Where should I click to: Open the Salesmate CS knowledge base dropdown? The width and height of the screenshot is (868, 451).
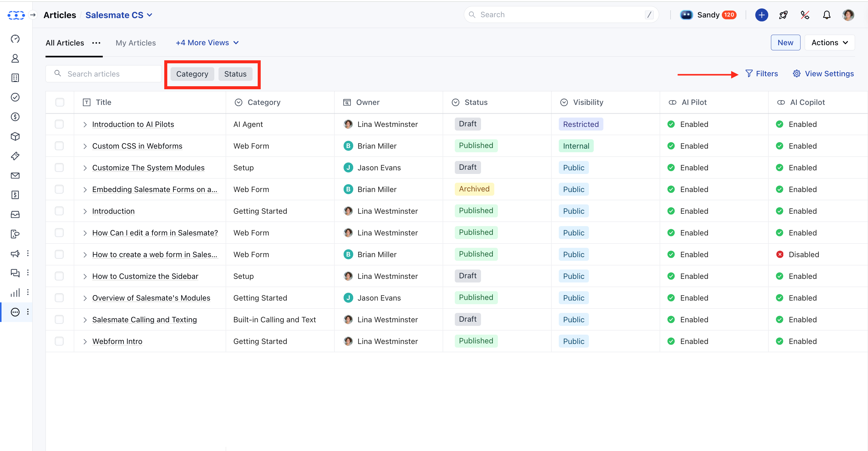119,15
